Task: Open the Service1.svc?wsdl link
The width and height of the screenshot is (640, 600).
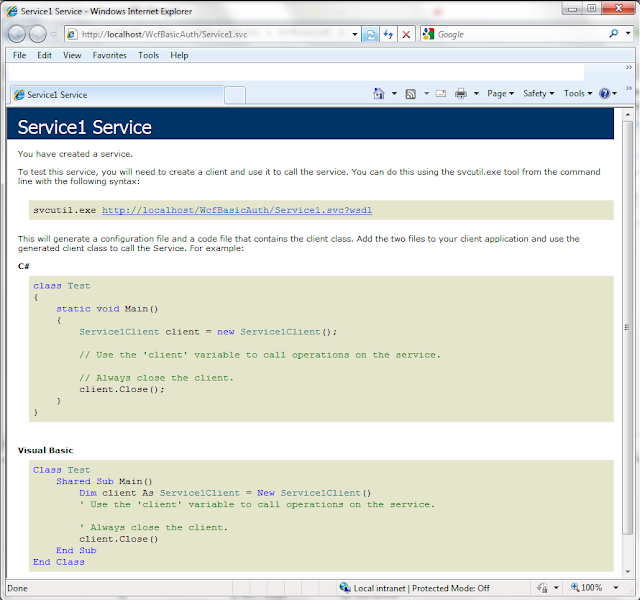Action: point(237,210)
